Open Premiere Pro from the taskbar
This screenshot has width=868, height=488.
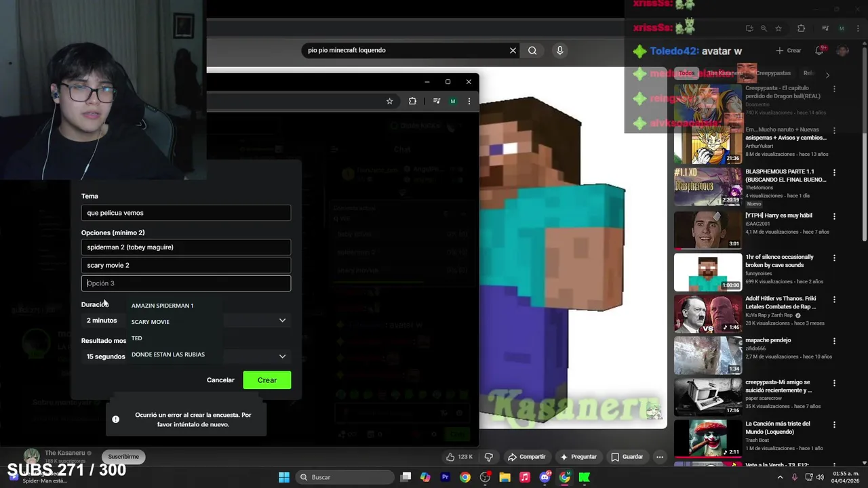click(x=446, y=477)
